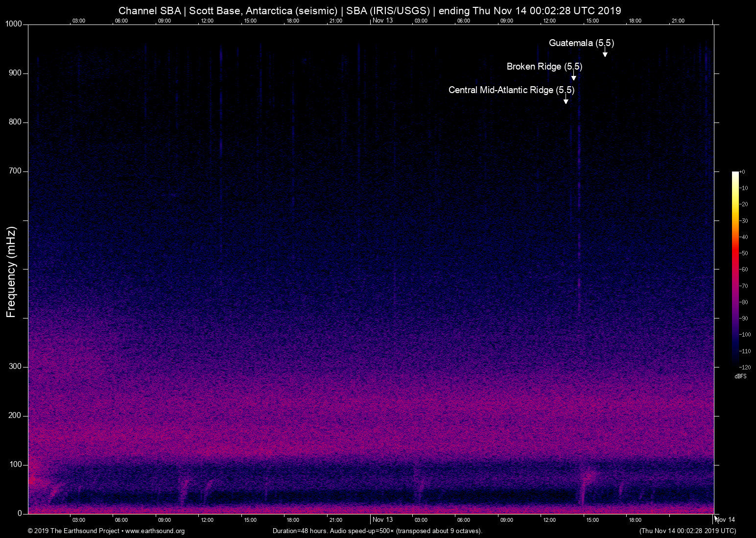Click the -120 label on the color scale
The height and width of the screenshot is (538, 756).
[745, 367]
